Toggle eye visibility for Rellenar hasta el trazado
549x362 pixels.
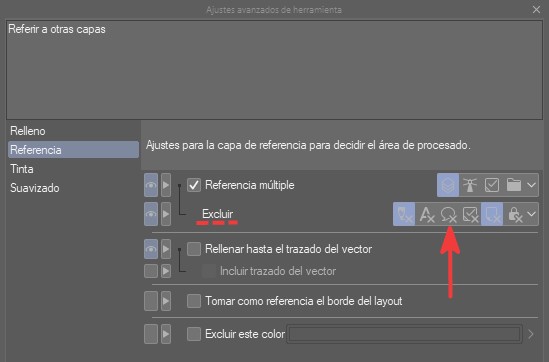(151, 249)
